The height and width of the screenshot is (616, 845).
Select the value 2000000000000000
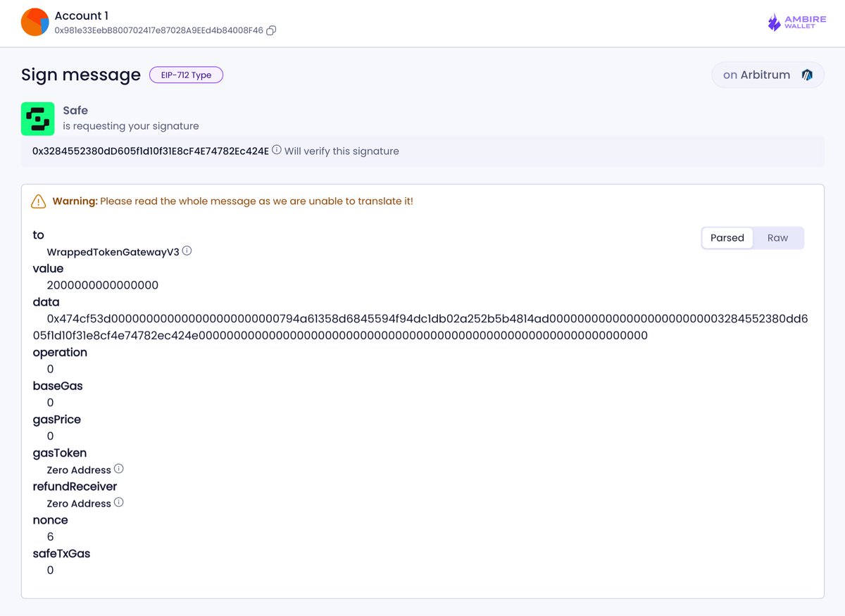[103, 285]
